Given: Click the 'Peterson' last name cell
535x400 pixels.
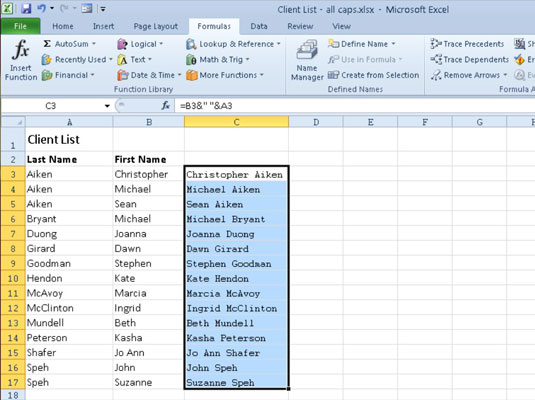Looking at the screenshot, I should click(x=69, y=338).
